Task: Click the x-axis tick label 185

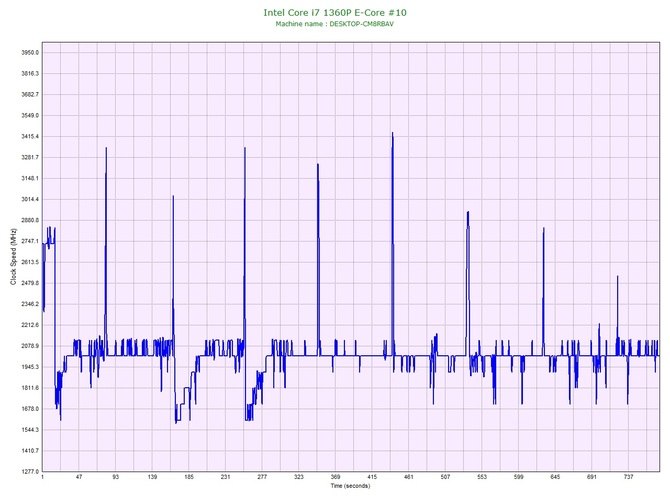Action: click(189, 477)
